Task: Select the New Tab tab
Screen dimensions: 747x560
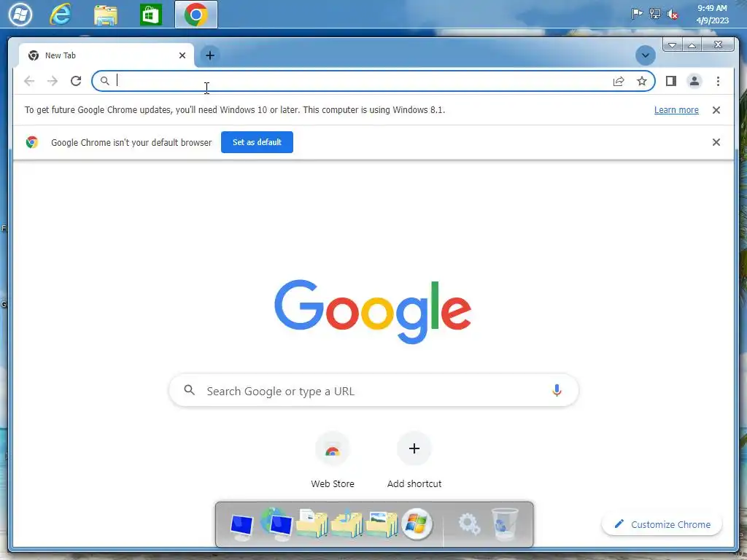Action: coord(106,55)
